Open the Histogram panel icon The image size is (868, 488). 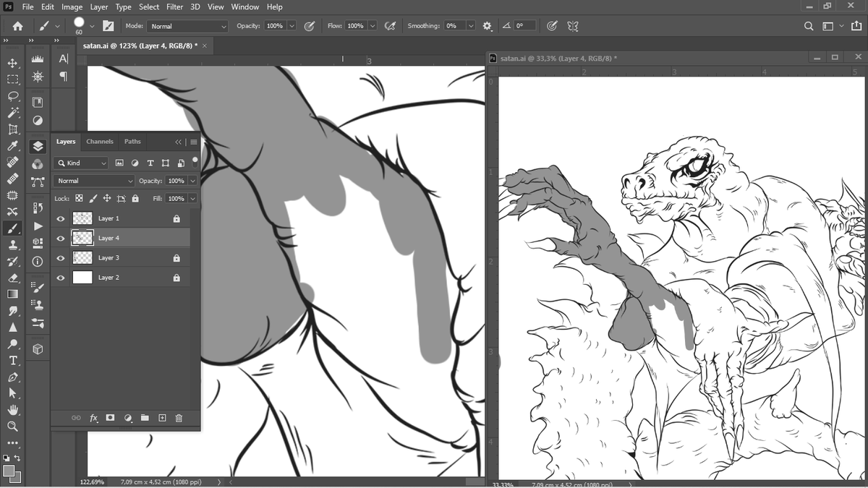pos(38,59)
